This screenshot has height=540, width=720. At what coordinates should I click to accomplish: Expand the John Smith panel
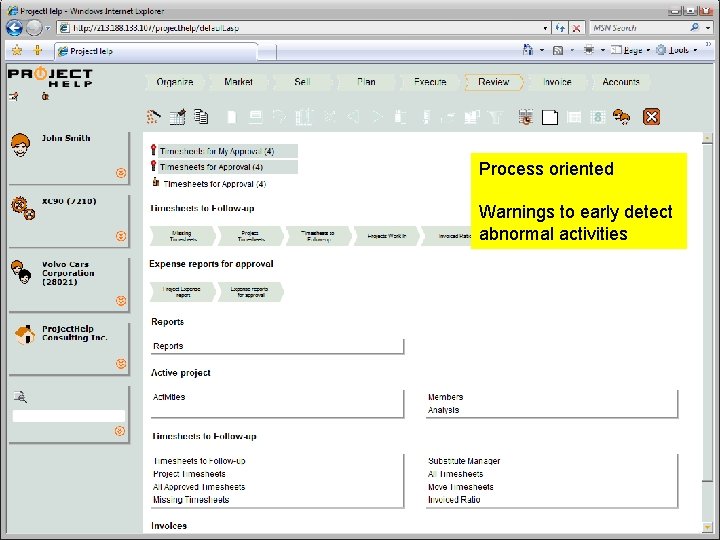click(121, 173)
